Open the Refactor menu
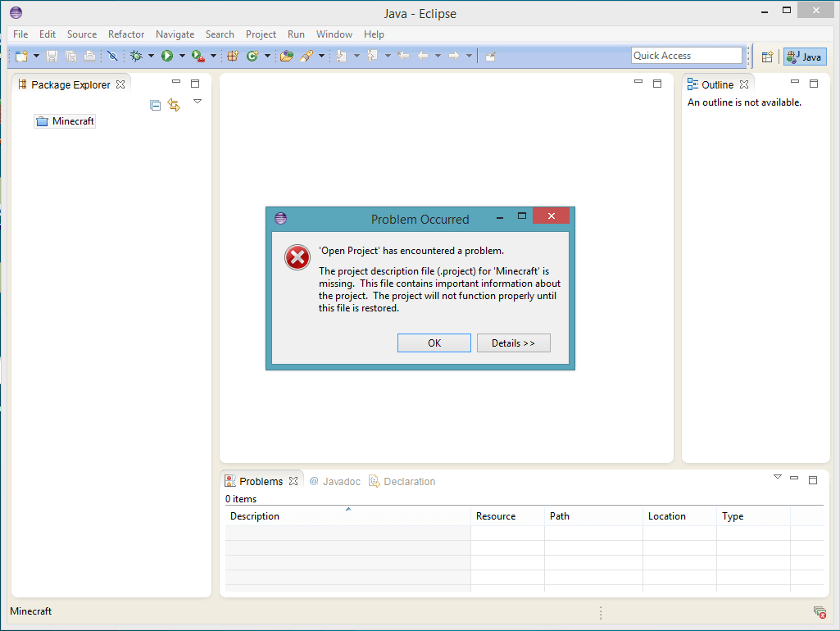840x631 pixels. coord(126,34)
